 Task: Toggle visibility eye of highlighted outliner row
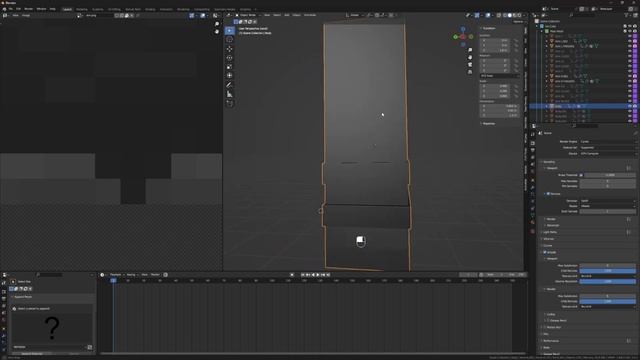coord(630,106)
